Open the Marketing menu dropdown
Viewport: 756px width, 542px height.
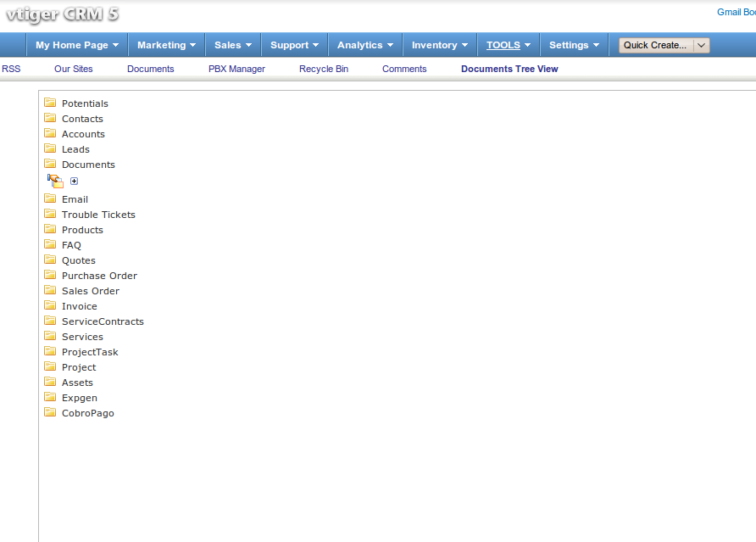166,46
